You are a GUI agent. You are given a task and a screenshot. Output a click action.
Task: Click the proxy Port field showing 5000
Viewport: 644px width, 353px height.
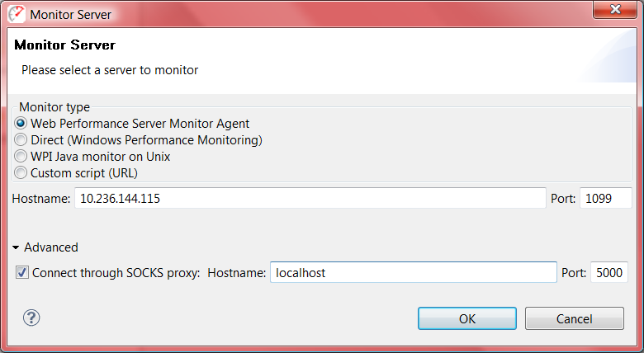click(609, 272)
